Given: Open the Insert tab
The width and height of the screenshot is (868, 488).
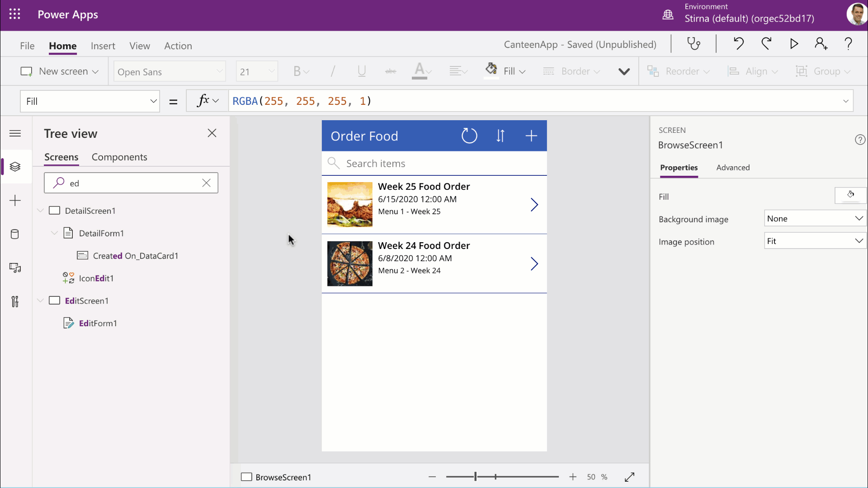Looking at the screenshot, I should (x=103, y=46).
